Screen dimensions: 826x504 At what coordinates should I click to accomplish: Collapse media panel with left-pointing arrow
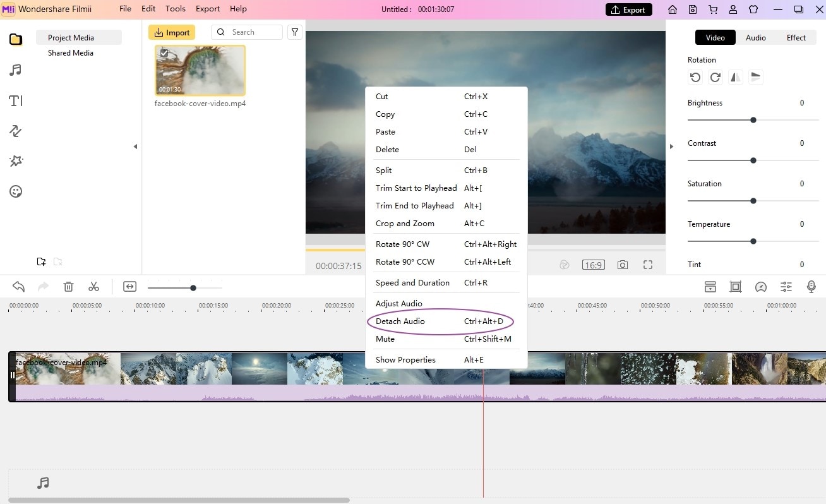[x=135, y=147]
